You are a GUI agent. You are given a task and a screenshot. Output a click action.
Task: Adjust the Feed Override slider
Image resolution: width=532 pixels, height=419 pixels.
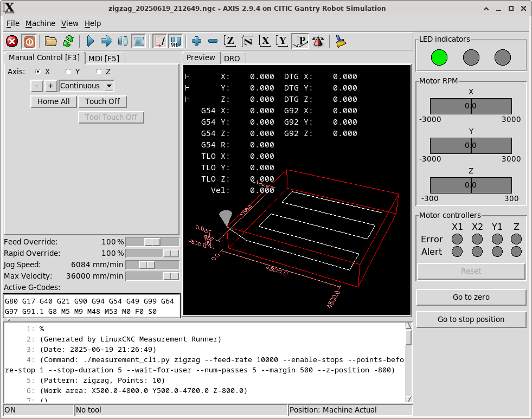[x=153, y=242]
